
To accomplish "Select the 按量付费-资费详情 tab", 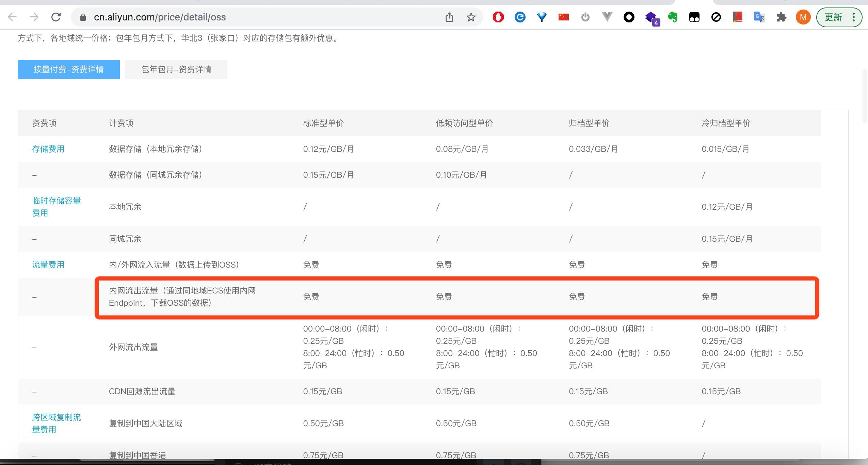I will pyautogui.click(x=68, y=69).
